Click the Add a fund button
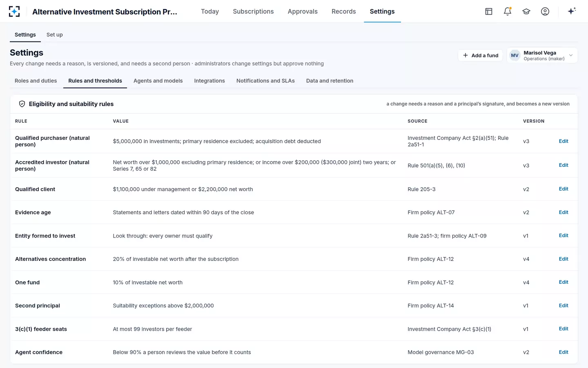 (x=481, y=56)
